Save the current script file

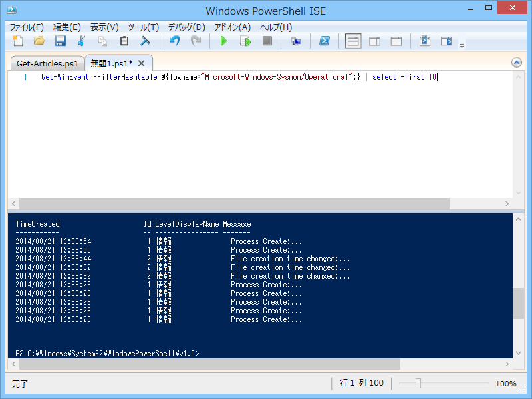tap(60, 41)
